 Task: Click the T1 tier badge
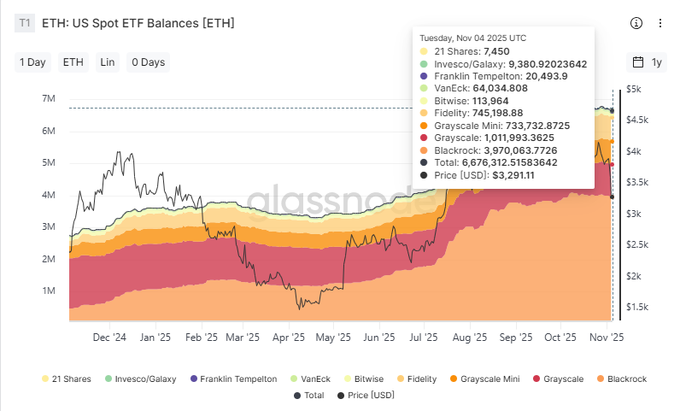click(25, 22)
